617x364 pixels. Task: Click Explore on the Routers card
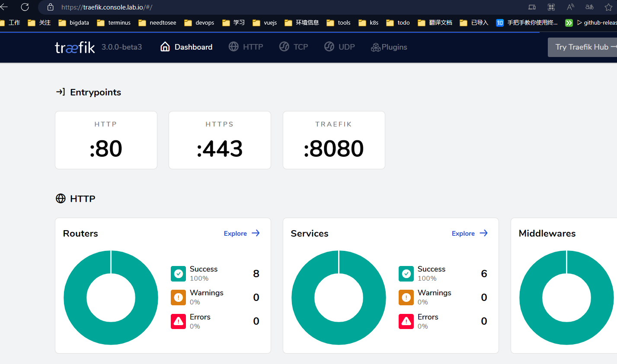click(242, 233)
